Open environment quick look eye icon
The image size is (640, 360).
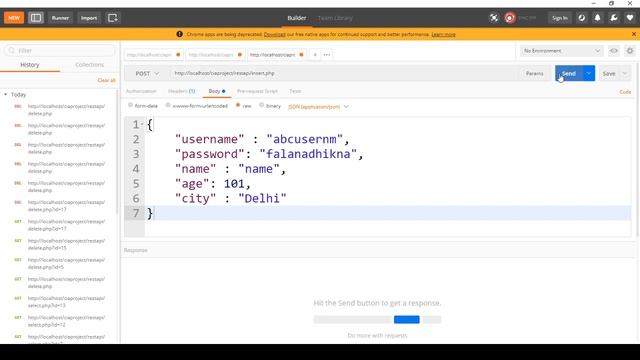613,51
